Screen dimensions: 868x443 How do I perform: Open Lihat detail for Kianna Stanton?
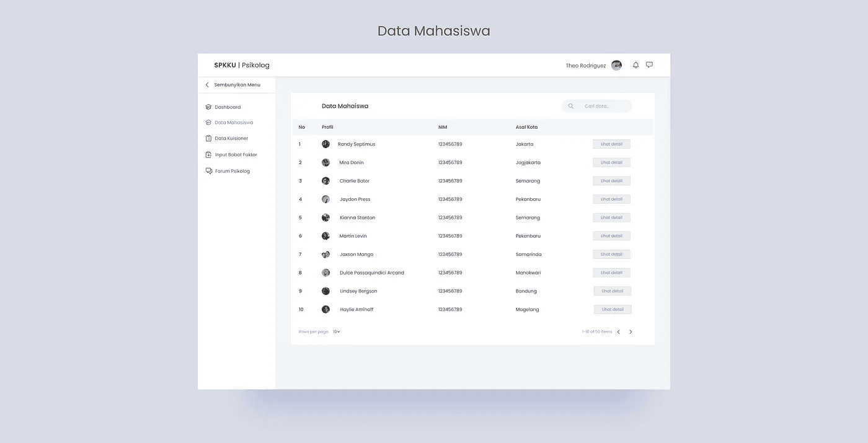pyautogui.click(x=611, y=217)
